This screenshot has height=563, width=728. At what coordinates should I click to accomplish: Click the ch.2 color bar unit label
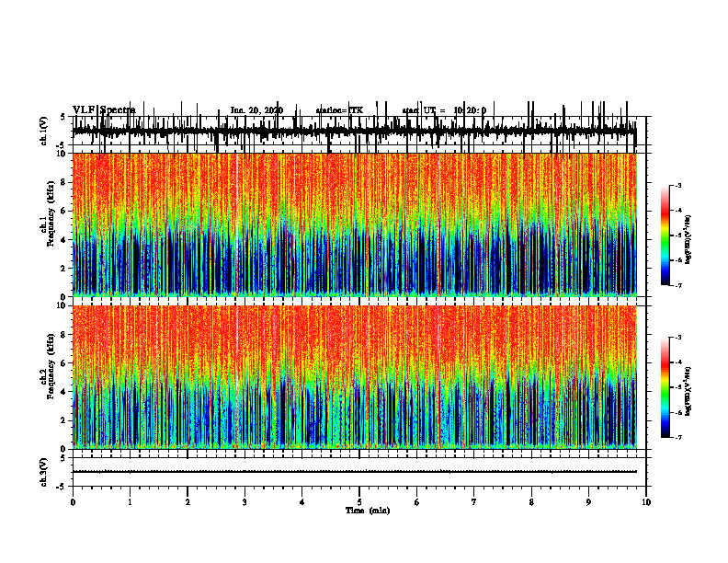[x=688, y=391]
